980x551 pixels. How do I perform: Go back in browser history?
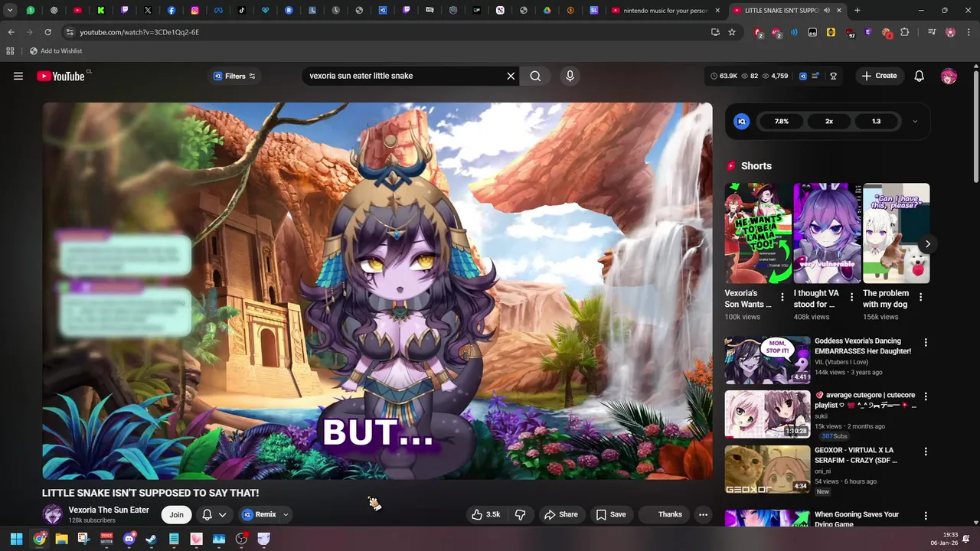tap(11, 32)
